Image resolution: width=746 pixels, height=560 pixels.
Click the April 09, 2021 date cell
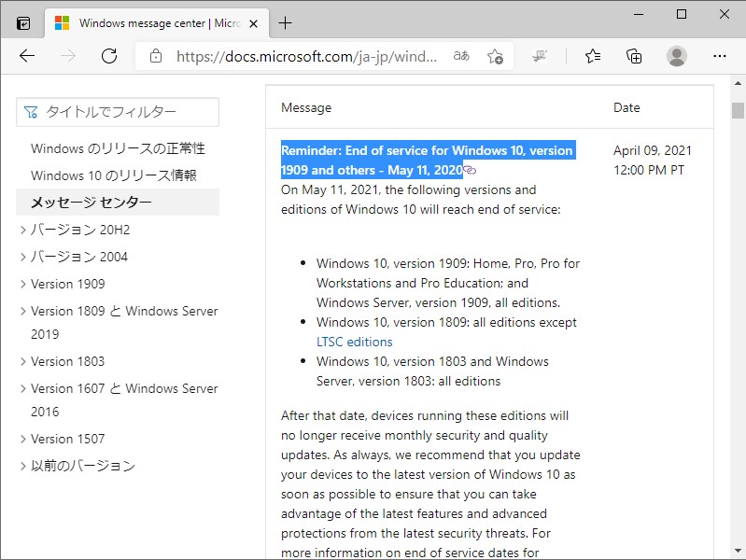pyautogui.click(x=653, y=161)
